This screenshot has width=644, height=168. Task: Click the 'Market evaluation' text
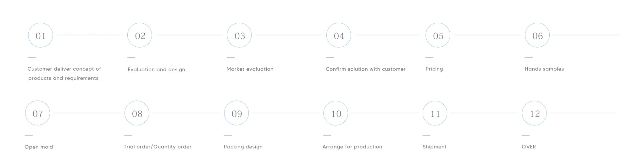click(x=250, y=69)
